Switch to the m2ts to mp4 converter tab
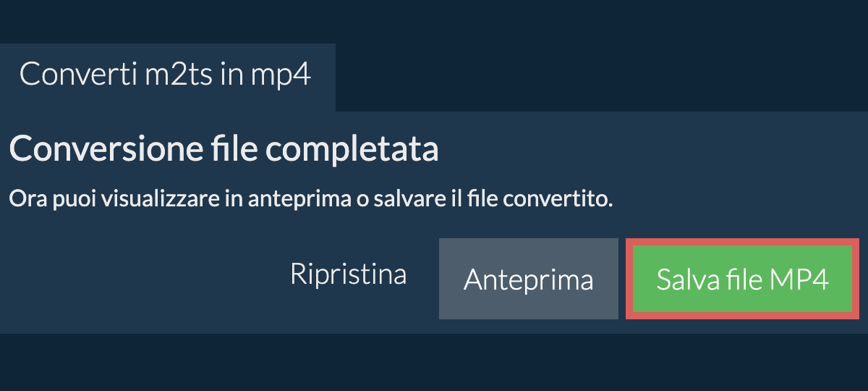The image size is (868, 391). point(166,75)
